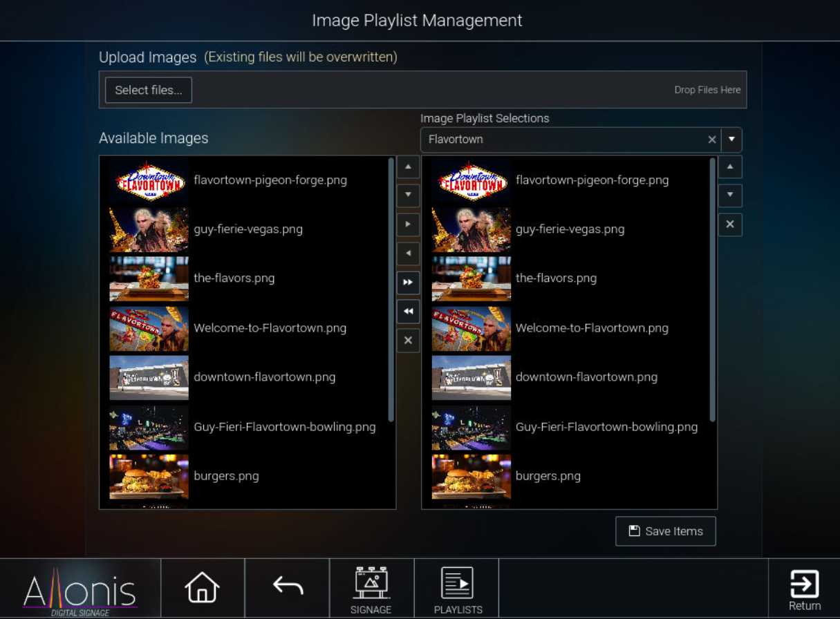Click the playlist list scrollbar

point(713,290)
